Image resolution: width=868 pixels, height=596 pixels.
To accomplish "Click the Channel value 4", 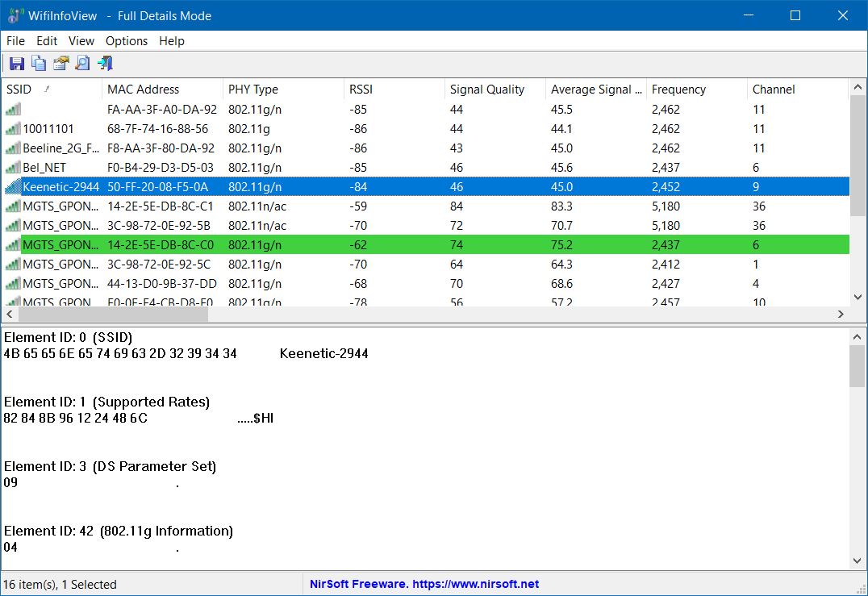I will pos(756,284).
